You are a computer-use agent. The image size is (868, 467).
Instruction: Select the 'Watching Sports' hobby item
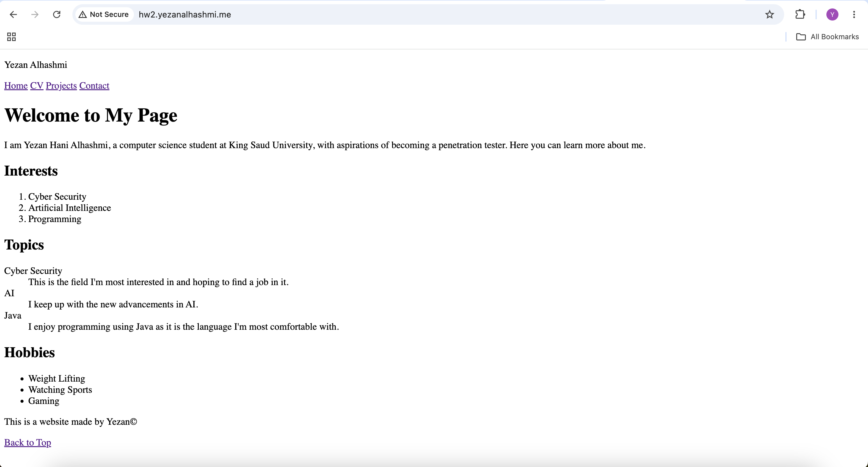click(x=60, y=390)
